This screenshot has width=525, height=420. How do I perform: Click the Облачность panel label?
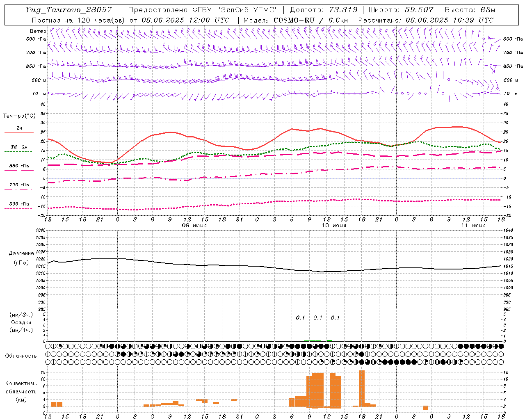21,356
